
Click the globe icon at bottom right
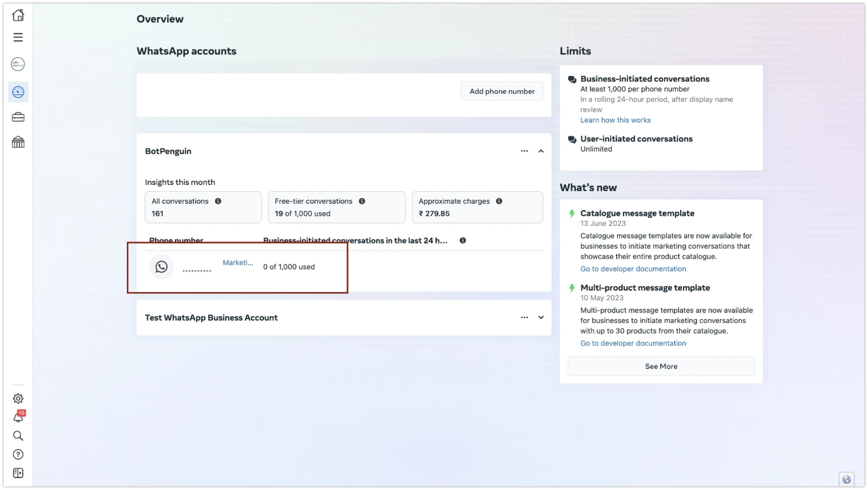click(846, 479)
